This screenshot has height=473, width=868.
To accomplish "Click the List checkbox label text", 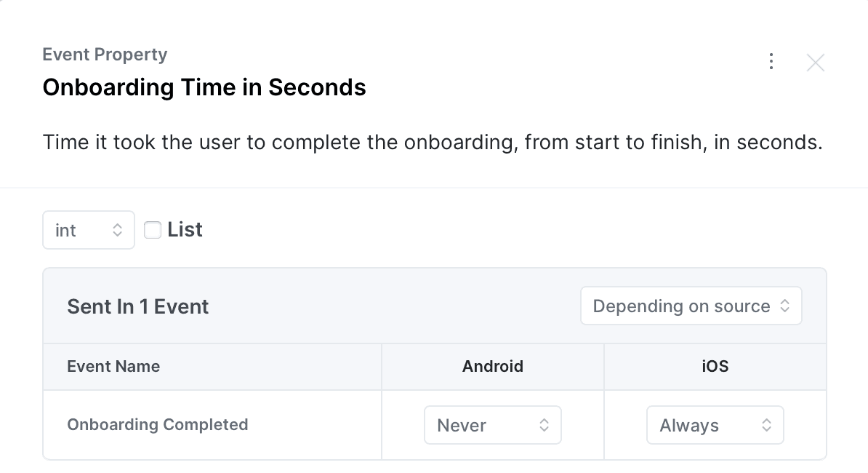I will [185, 230].
